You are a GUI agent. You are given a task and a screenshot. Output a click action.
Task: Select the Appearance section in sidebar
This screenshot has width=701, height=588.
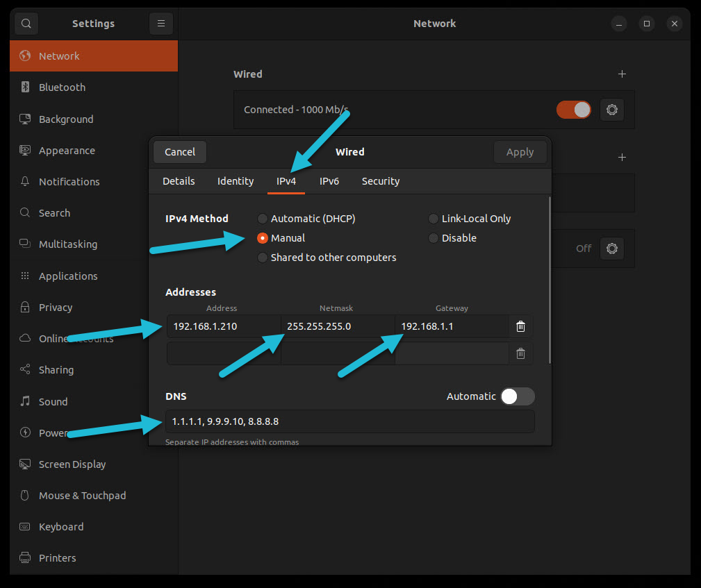pos(67,150)
